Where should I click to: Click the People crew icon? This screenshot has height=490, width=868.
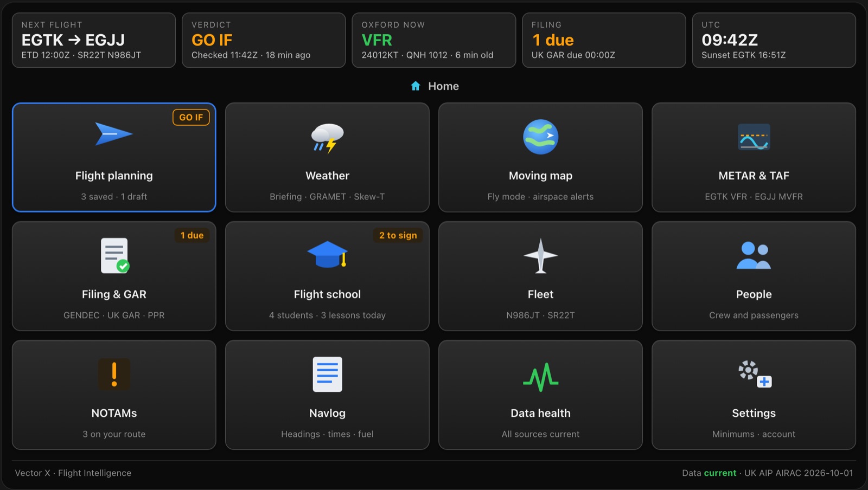tap(754, 255)
